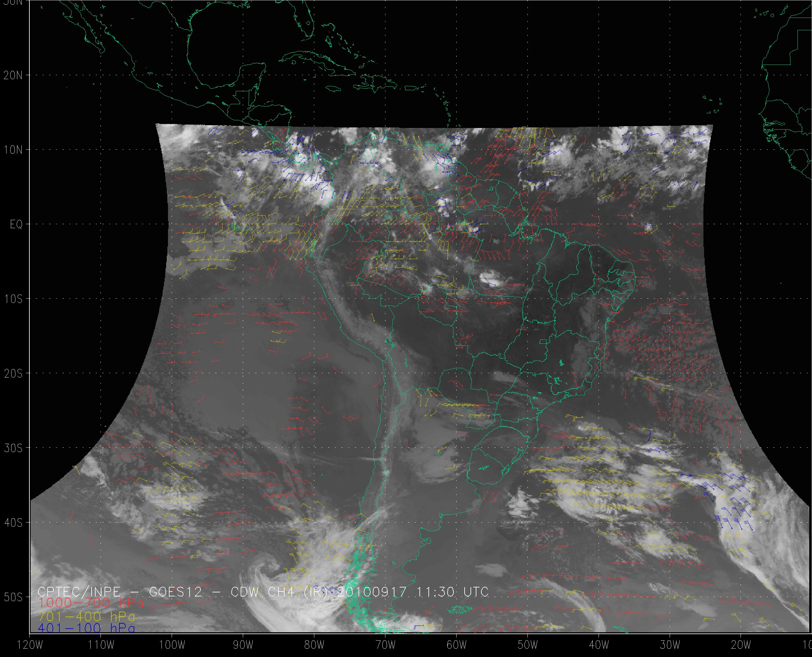Click the yellow 701-400 hPa legend label

pos(86,617)
